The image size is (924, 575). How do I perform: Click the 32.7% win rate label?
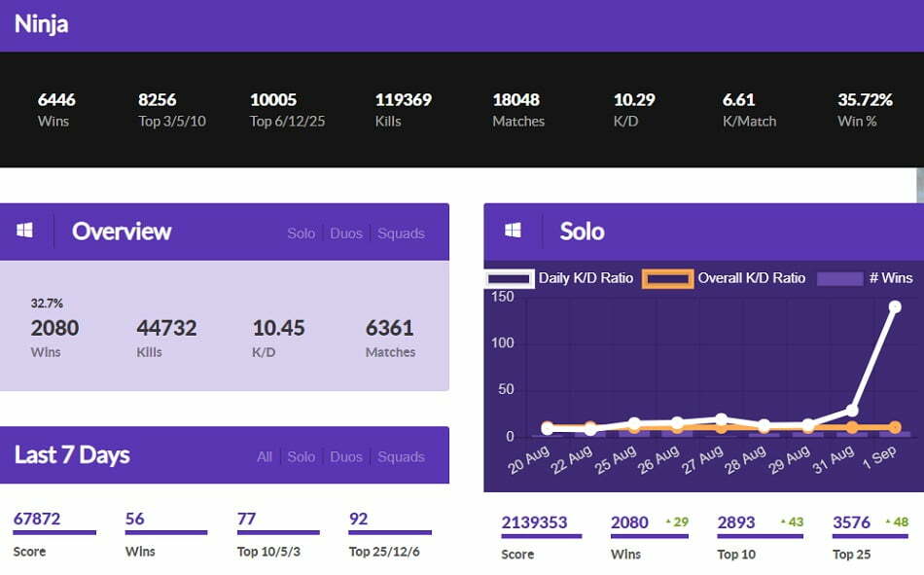click(x=47, y=304)
